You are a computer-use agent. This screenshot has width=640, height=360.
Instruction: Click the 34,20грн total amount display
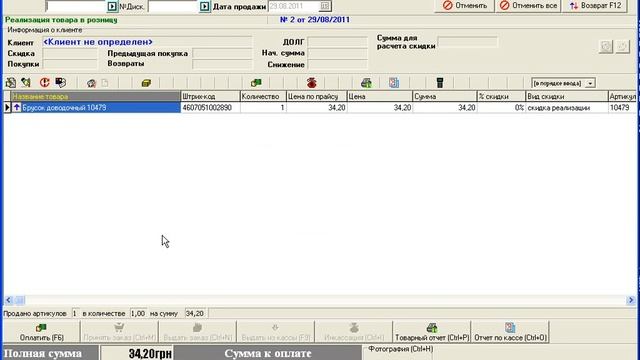[x=137, y=353]
